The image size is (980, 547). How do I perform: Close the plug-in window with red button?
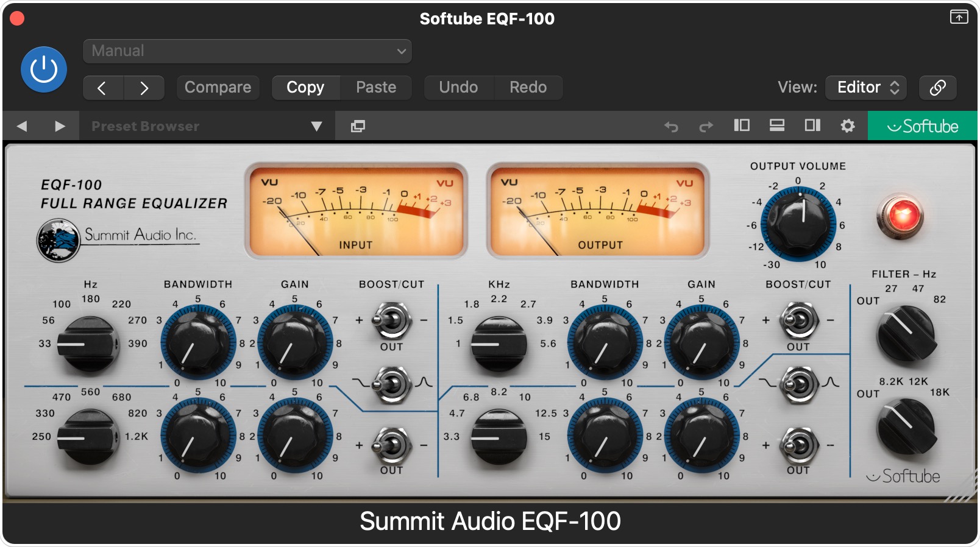(17, 18)
